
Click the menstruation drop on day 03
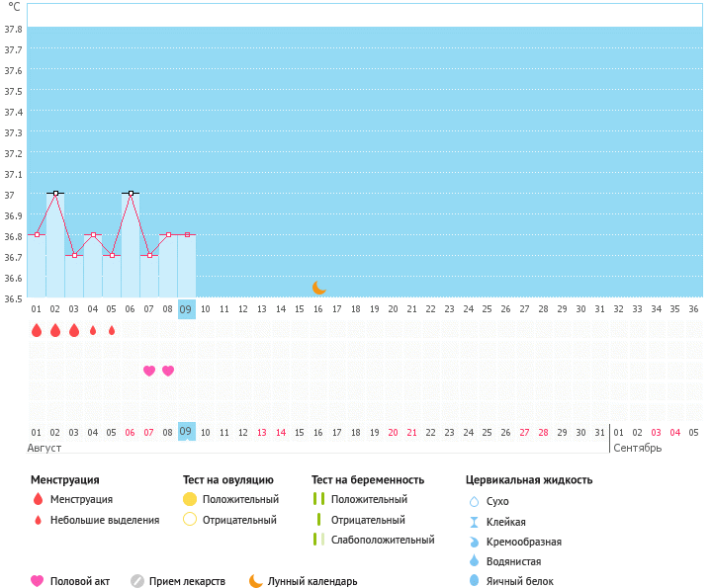pos(74,331)
